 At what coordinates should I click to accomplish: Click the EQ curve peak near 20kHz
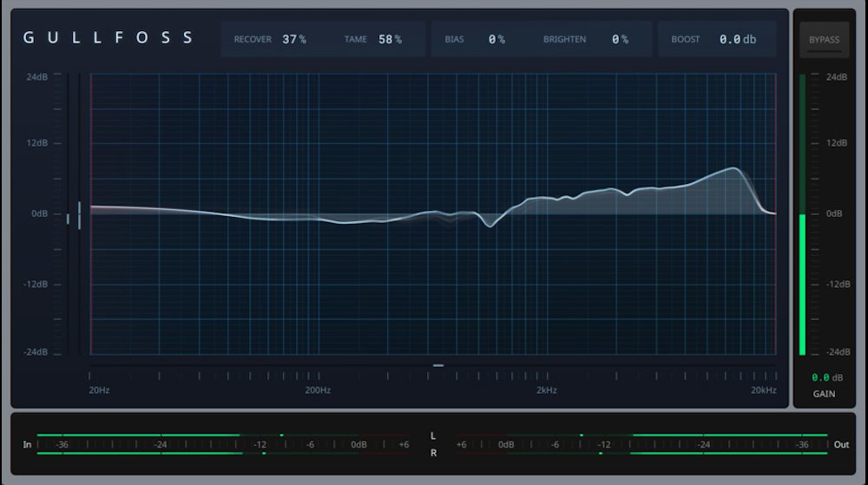point(735,168)
